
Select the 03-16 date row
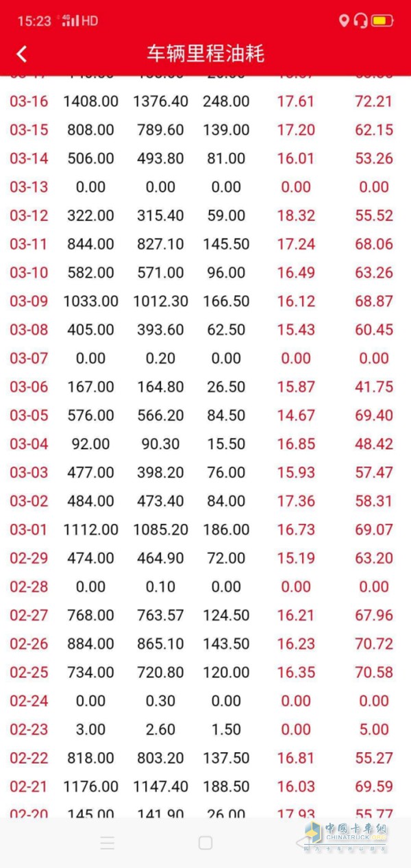click(x=29, y=101)
